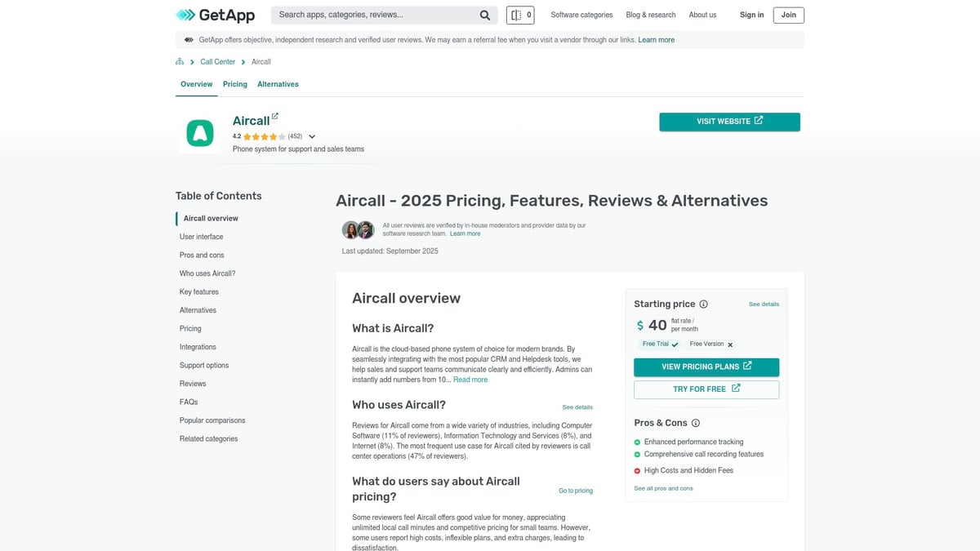Click the search magnifier icon
Image resolution: width=980 pixels, height=551 pixels.
[x=485, y=15]
